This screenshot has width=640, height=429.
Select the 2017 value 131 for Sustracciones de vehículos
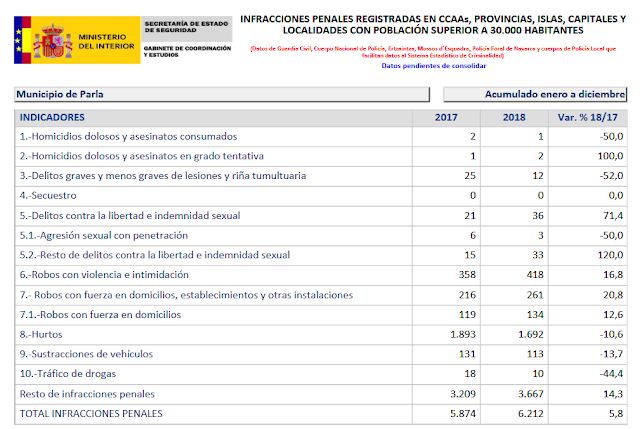(x=467, y=354)
